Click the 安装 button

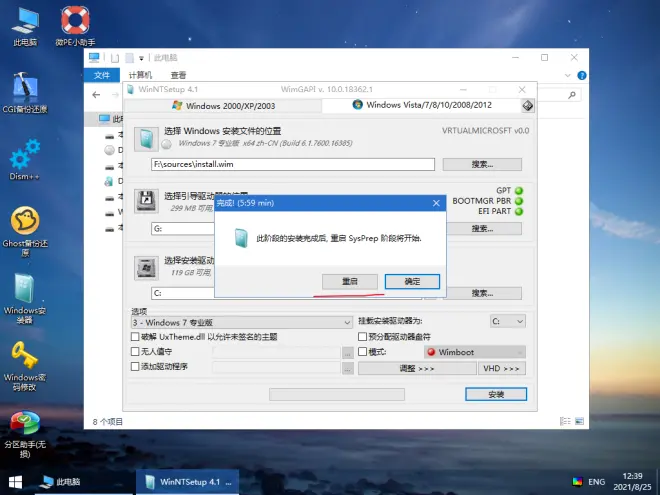pyautogui.click(x=496, y=394)
